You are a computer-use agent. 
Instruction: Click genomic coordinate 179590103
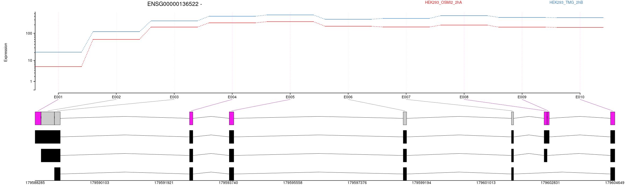click(100, 183)
